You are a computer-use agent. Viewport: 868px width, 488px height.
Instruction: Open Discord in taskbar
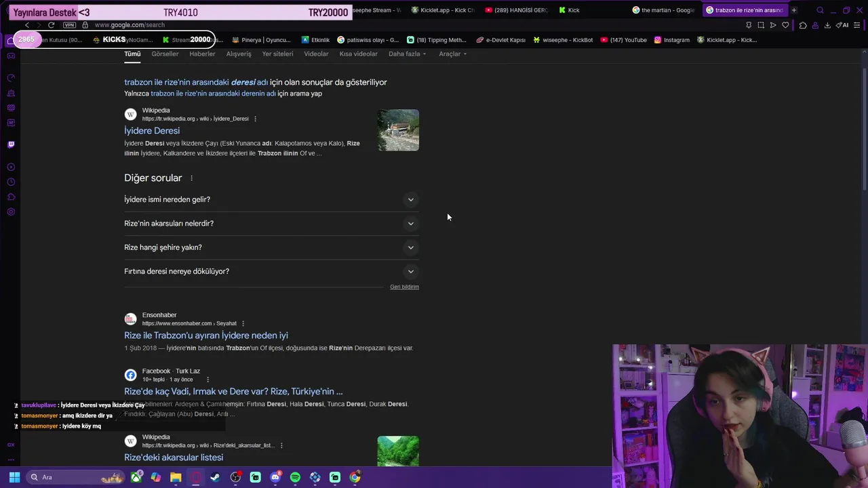tap(275, 477)
